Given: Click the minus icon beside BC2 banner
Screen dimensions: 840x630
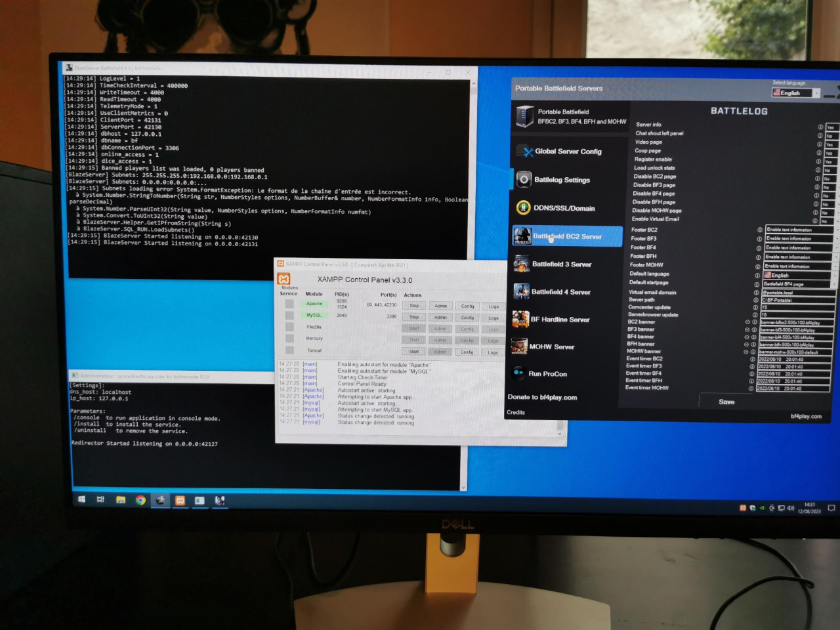Looking at the screenshot, I should point(747,322).
